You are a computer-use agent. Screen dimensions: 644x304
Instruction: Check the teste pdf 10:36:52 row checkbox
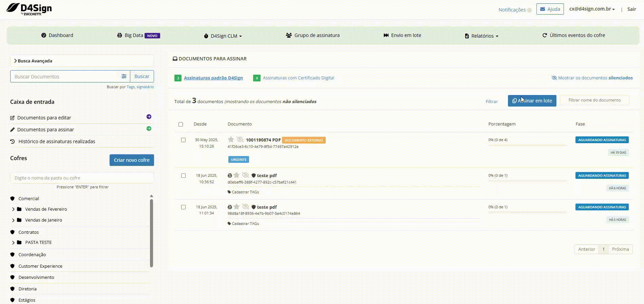183,175
